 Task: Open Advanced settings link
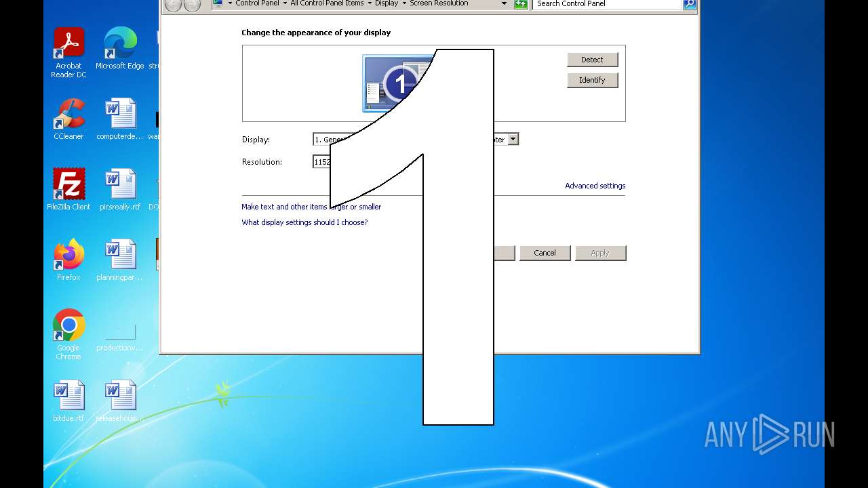pos(595,186)
